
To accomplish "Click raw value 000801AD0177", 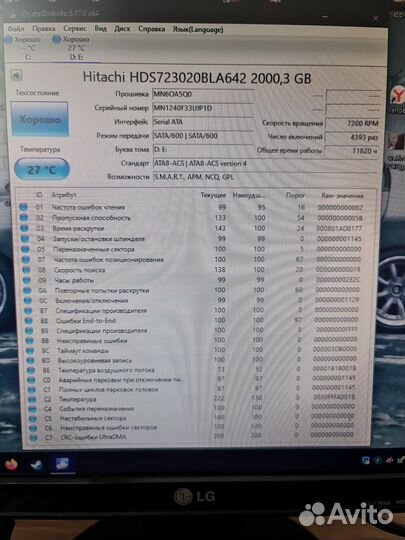I will click(x=339, y=228).
